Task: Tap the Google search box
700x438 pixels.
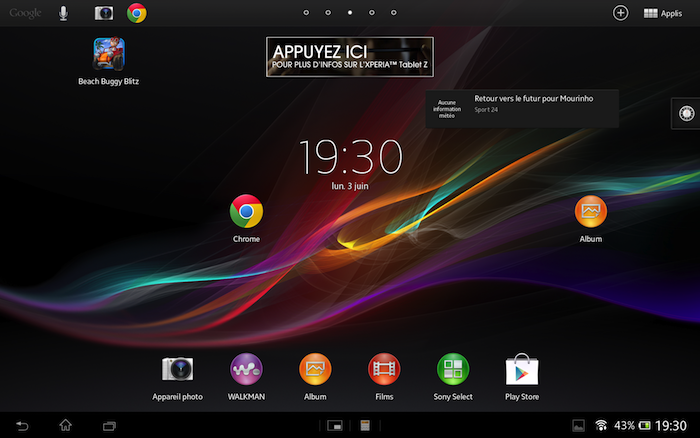Action: (25, 13)
